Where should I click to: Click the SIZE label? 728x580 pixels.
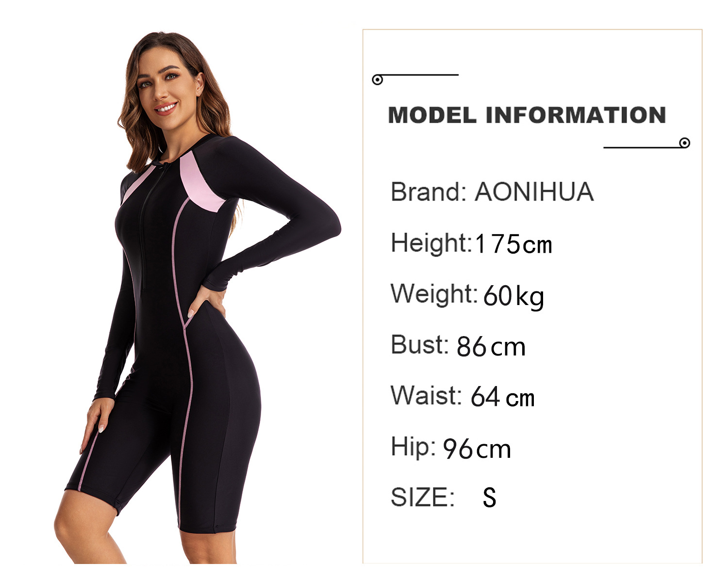coord(423,497)
